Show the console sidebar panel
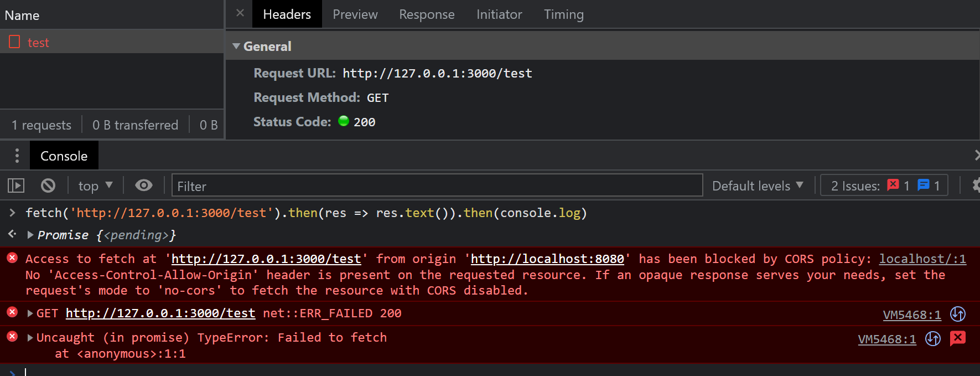This screenshot has width=980, height=376. [16, 186]
